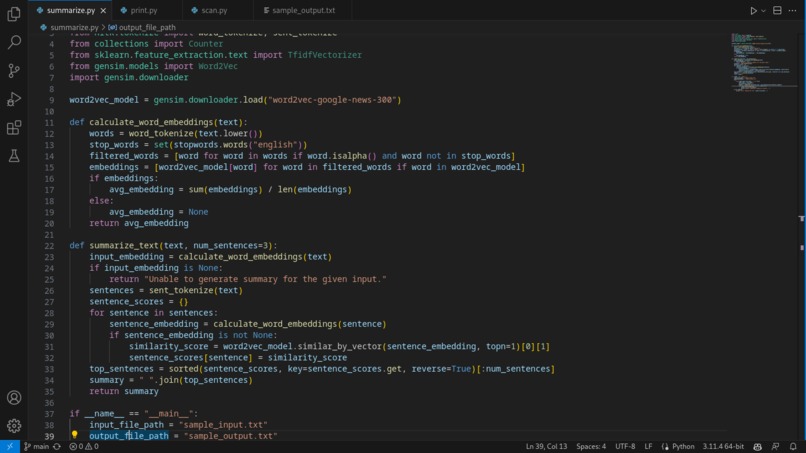The image size is (806, 453).
Task: Run the Python file with play button
Action: pos(753,10)
